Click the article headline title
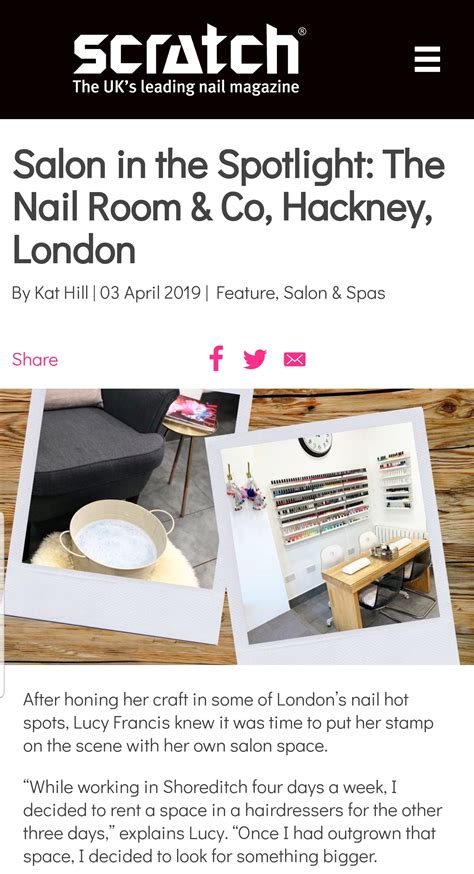The image size is (474, 874). pos(229,206)
